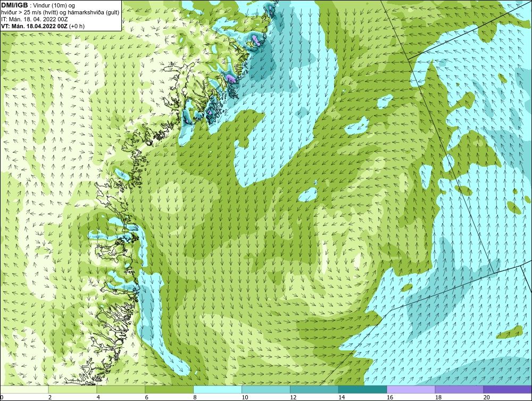Click the '(+0 h)' forecast offset text
532x401 pixels.
click(77, 26)
